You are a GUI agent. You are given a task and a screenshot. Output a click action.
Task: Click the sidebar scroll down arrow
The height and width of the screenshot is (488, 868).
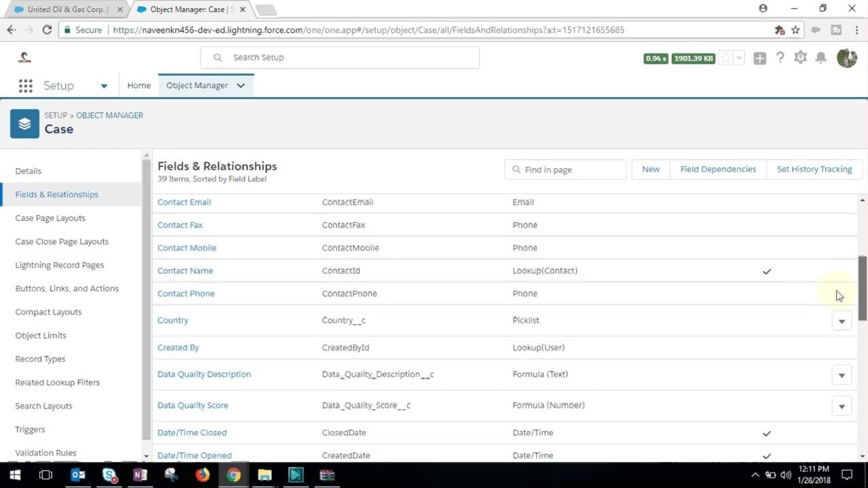(146, 456)
